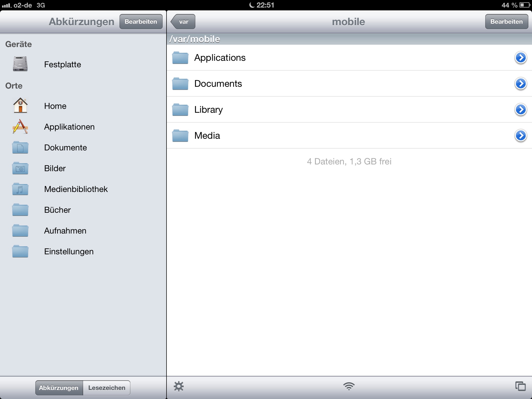Expand details for Applications folder
The width and height of the screenshot is (532, 399).
click(x=521, y=58)
